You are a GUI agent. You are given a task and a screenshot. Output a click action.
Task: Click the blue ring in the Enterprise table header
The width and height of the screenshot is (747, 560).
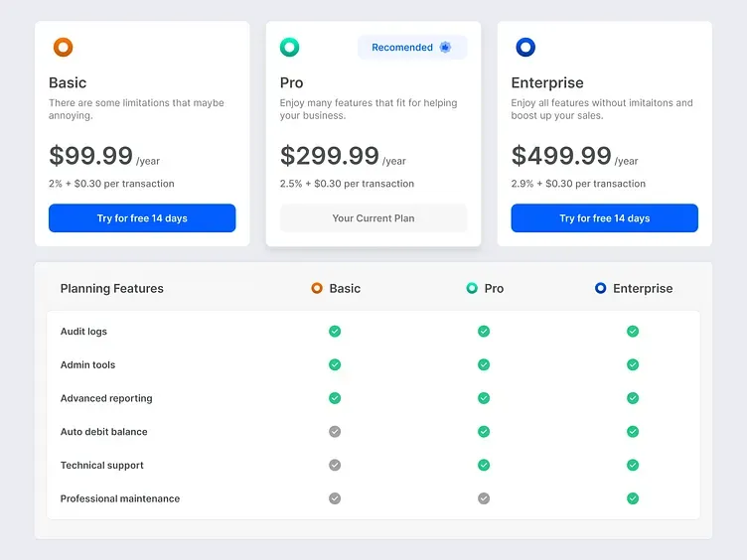pyautogui.click(x=601, y=288)
